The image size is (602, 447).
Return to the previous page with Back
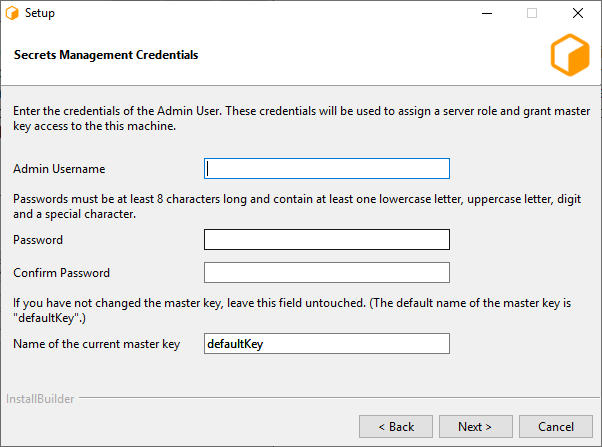(396, 426)
